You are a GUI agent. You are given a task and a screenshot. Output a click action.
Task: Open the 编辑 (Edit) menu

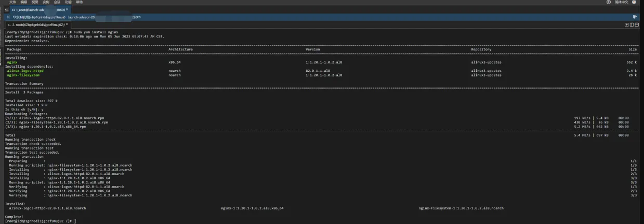tap(24, 2)
